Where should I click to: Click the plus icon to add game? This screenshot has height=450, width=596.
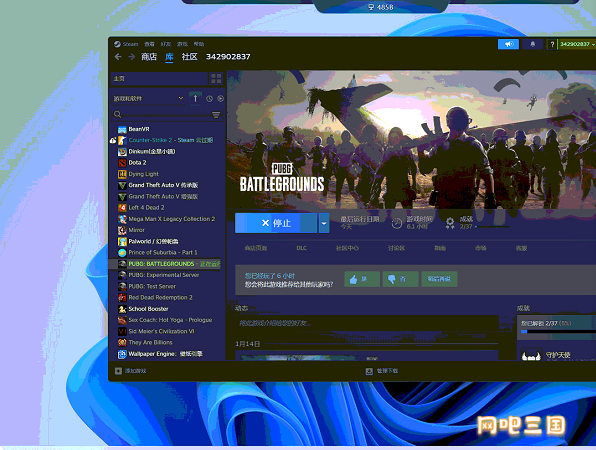point(118,371)
